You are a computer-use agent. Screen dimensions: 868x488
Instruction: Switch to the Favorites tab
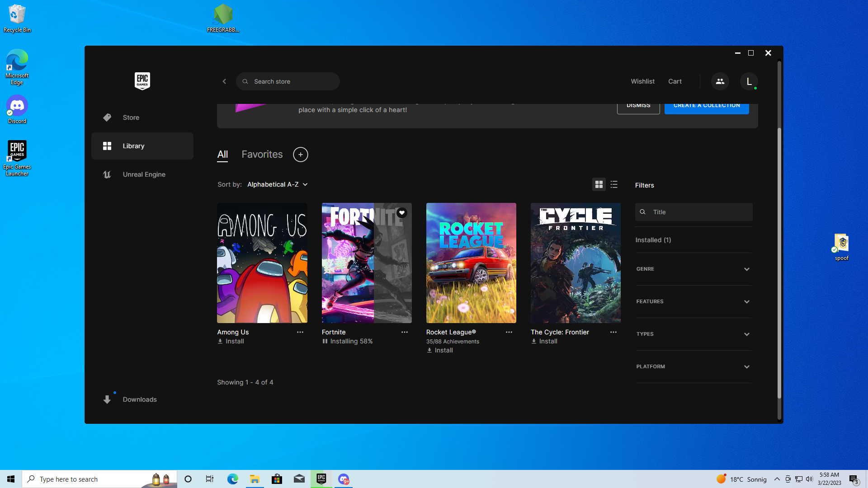262,155
